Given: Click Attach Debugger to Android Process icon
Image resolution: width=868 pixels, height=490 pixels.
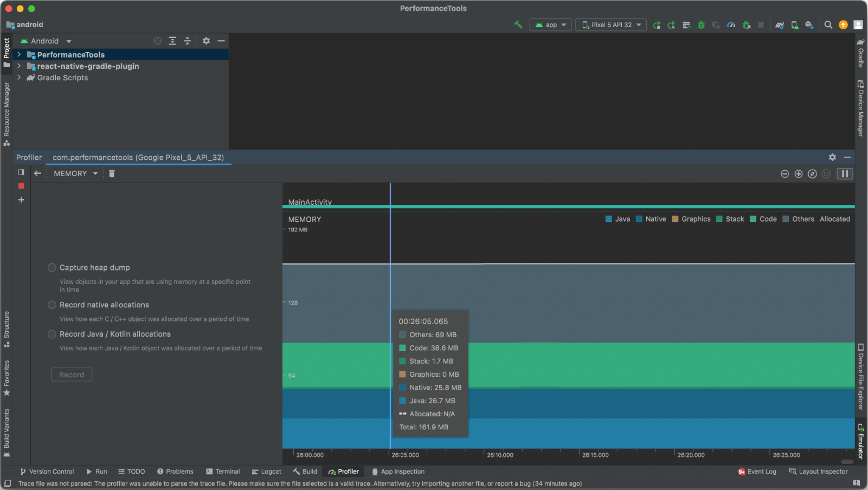Looking at the screenshot, I should 747,25.
